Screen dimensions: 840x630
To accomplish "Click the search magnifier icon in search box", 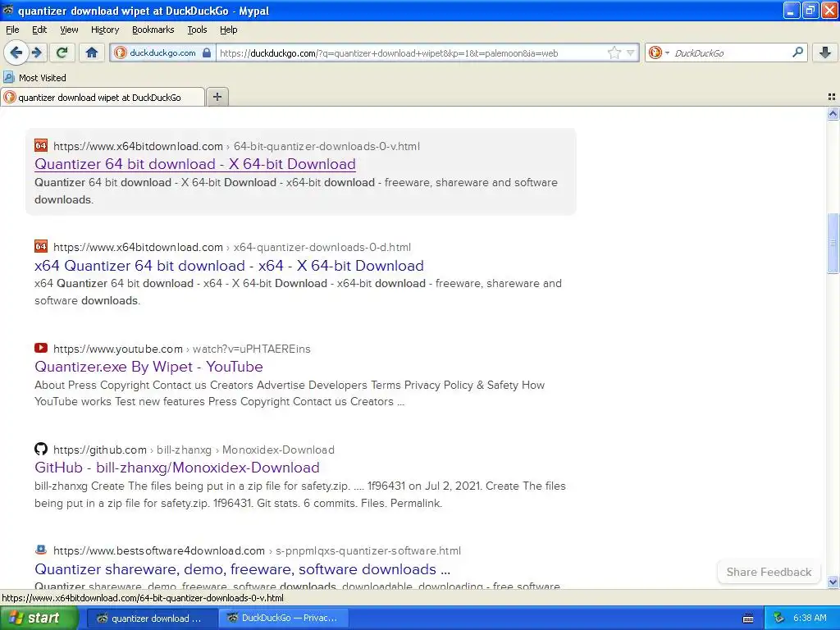I will (x=797, y=52).
